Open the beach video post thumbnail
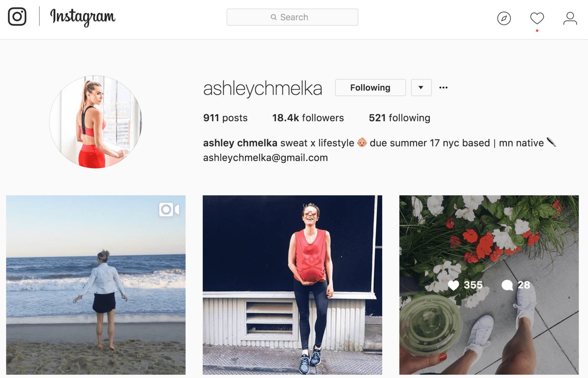This screenshot has height=378, width=588. [x=96, y=285]
